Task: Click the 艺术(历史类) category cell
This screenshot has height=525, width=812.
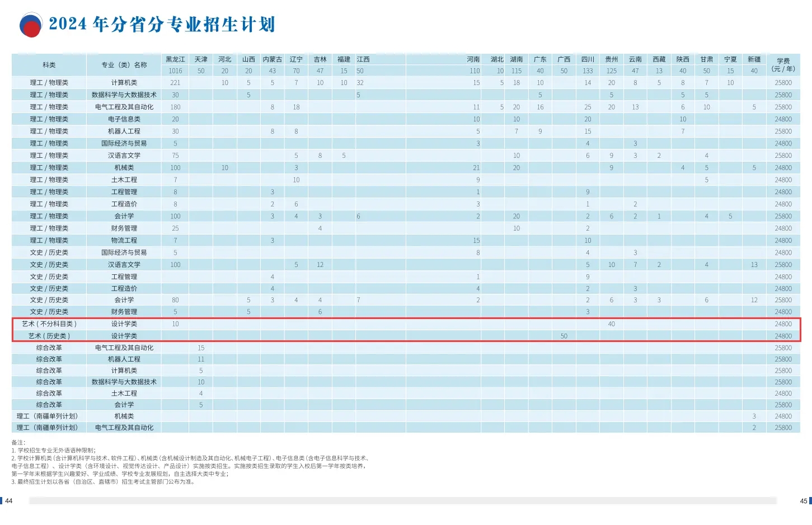Action: point(49,336)
